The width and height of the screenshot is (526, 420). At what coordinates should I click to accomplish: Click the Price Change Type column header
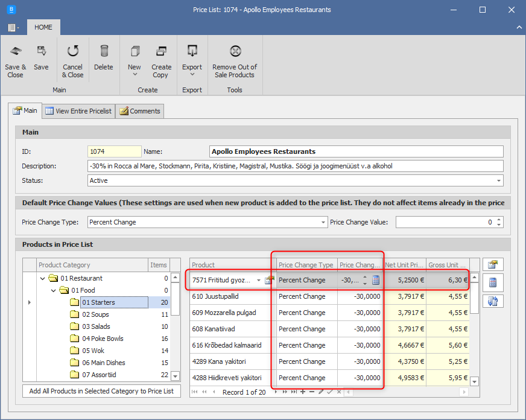tap(306, 265)
